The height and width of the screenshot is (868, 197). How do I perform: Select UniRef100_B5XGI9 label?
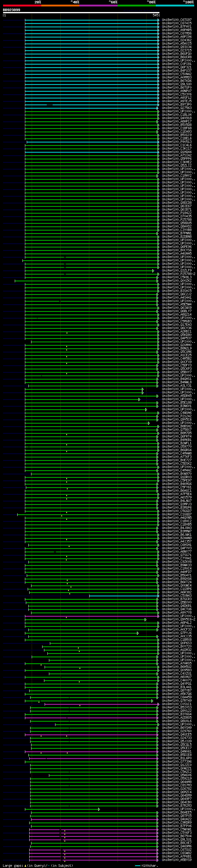pyautogui.click(x=176, y=135)
